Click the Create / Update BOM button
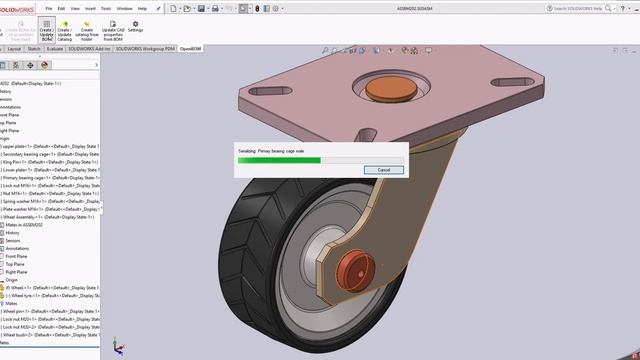Screen dimensions: 640x360 pos(47,30)
